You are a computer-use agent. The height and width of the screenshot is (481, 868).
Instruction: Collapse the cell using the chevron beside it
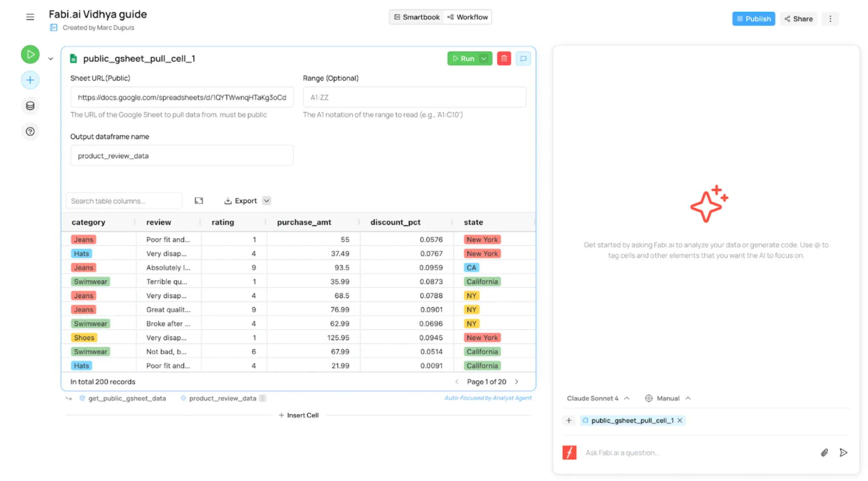point(51,59)
